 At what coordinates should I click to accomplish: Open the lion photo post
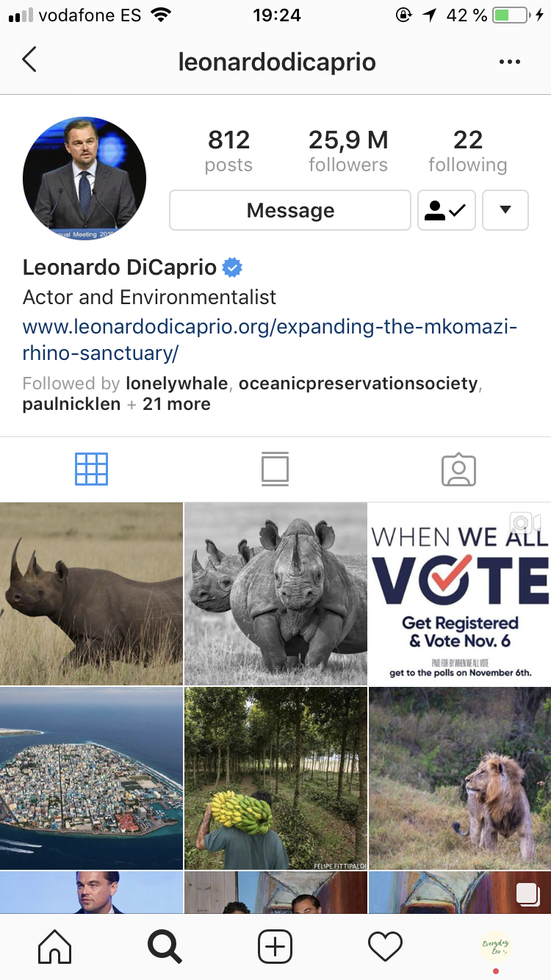click(460, 778)
